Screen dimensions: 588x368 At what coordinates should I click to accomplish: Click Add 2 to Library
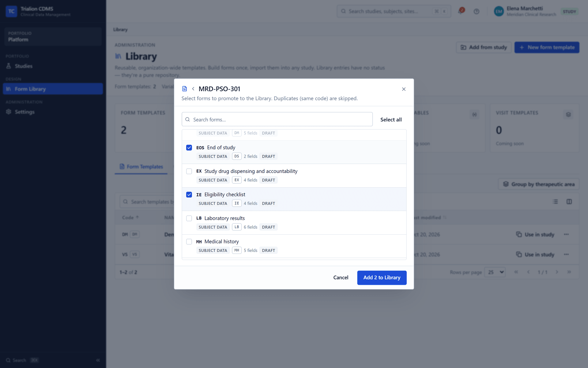click(382, 278)
